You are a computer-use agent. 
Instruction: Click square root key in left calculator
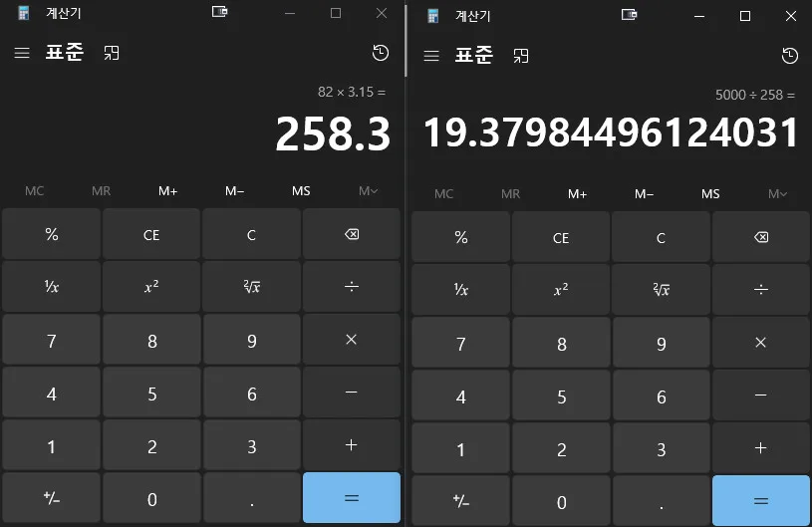(x=252, y=287)
